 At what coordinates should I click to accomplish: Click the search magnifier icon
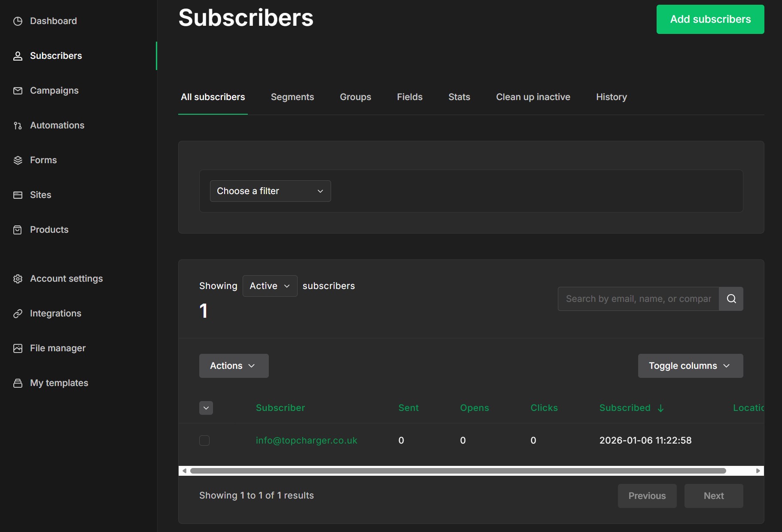[731, 298]
